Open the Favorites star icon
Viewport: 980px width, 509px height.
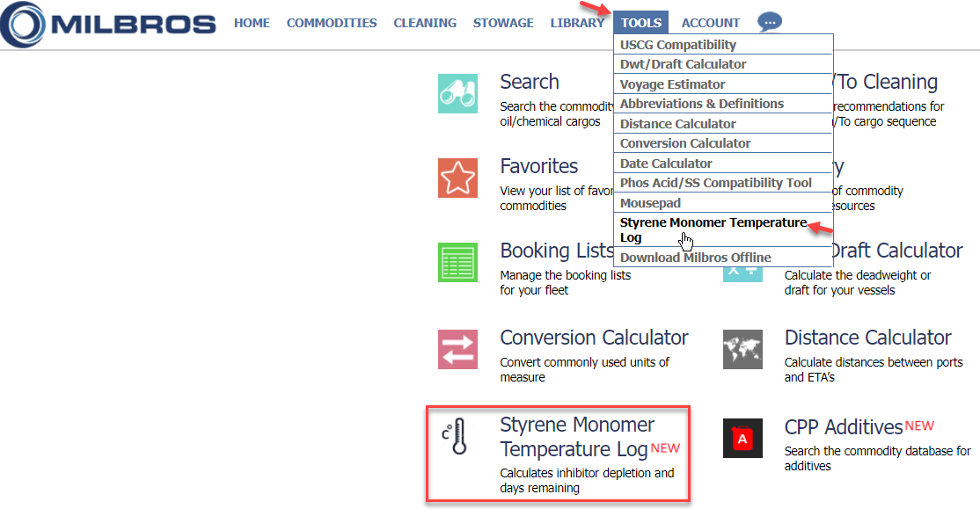[x=457, y=178]
